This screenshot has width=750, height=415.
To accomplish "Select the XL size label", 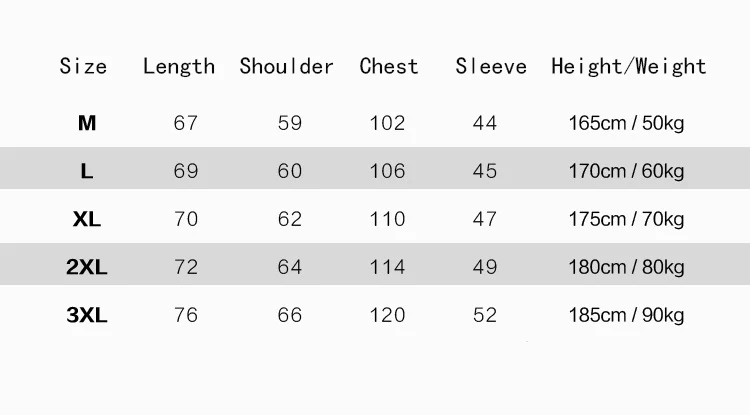I will [x=87, y=219].
